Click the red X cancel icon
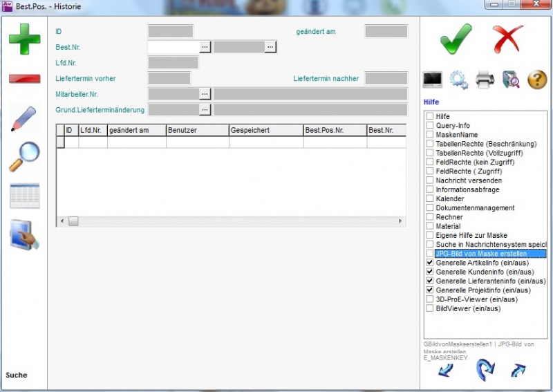 [x=508, y=39]
